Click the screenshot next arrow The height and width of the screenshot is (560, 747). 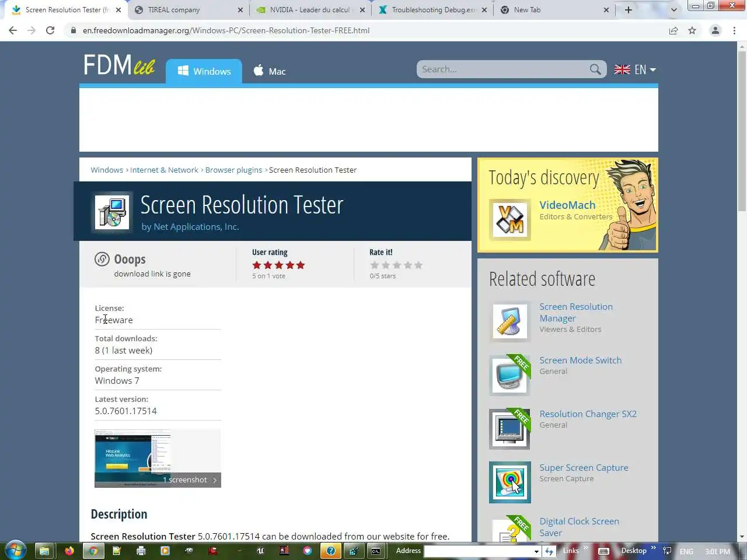click(x=215, y=480)
